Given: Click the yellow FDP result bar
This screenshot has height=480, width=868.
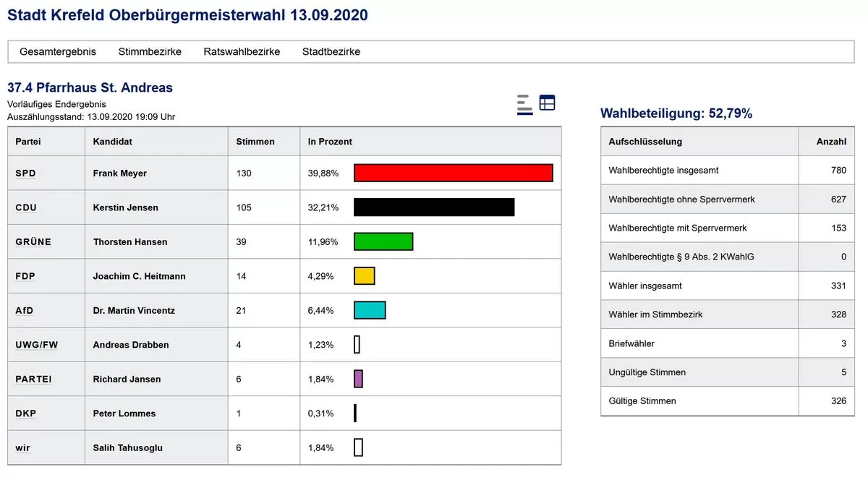Looking at the screenshot, I should pyautogui.click(x=364, y=276).
